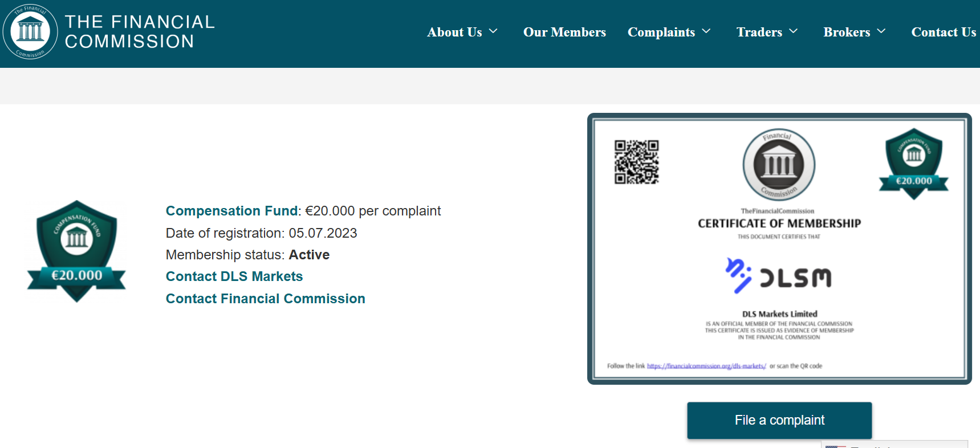980x448 pixels.
Task: Open the Our Members page
Action: (x=564, y=32)
